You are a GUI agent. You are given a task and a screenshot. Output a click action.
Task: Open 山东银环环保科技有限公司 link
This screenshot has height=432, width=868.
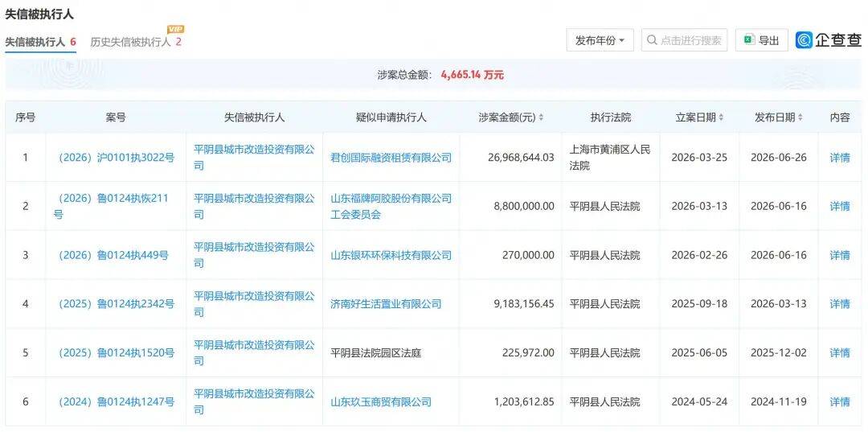[x=391, y=255]
